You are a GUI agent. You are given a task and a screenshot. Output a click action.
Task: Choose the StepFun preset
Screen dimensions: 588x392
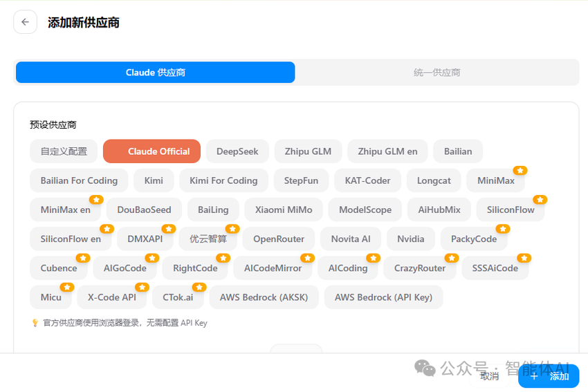301,180
